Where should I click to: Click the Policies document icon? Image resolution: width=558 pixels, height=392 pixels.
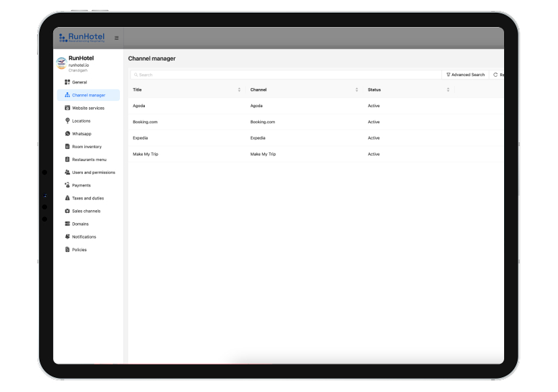pos(67,249)
